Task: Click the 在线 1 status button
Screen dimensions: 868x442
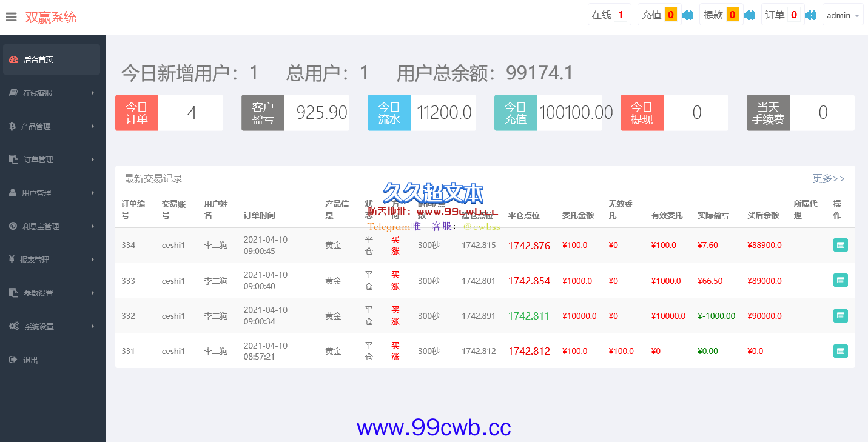Action: click(610, 15)
